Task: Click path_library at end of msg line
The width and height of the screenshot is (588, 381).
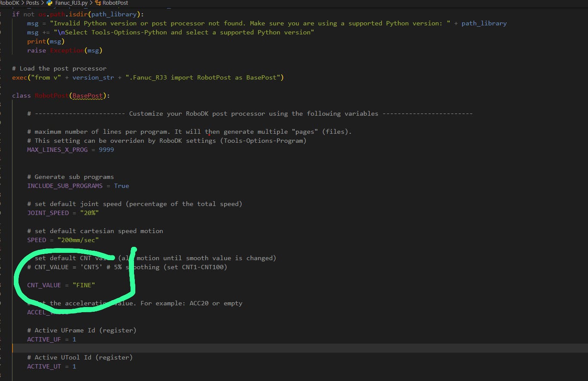Action: point(484,23)
